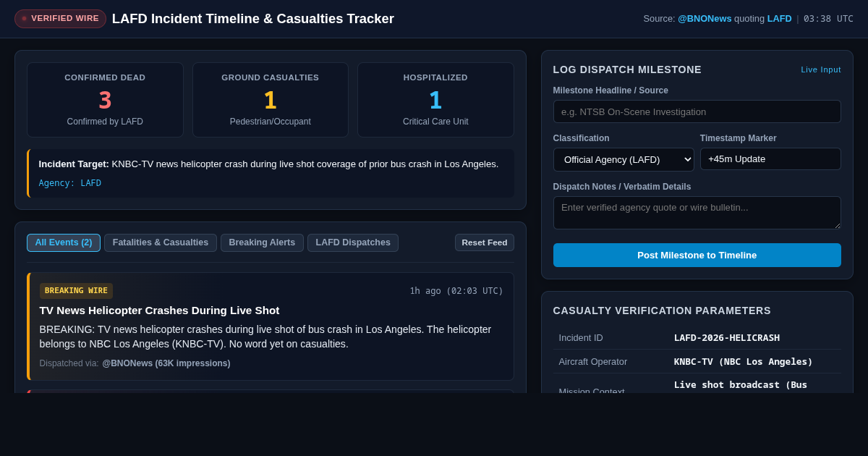This screenshot has width=868, height=456.
Task: Click the Timestamp Marker input field
Action: coord(770,159)
